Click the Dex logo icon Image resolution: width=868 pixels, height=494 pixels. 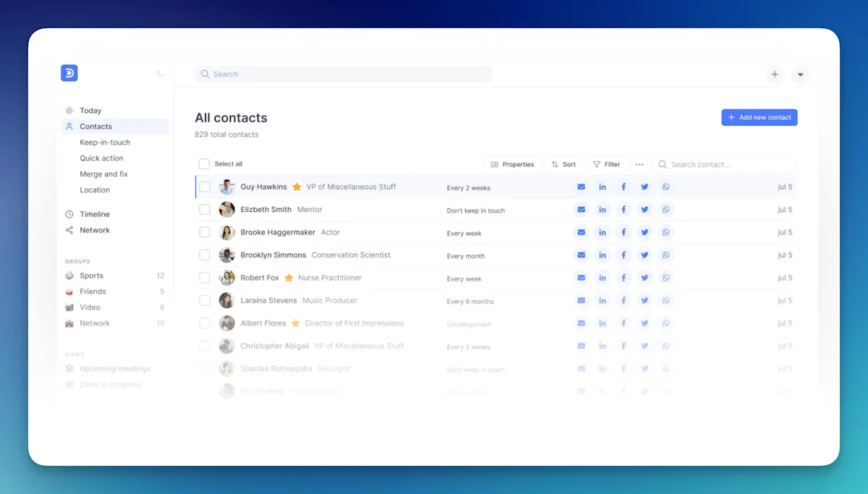click(x=69, y=73)
